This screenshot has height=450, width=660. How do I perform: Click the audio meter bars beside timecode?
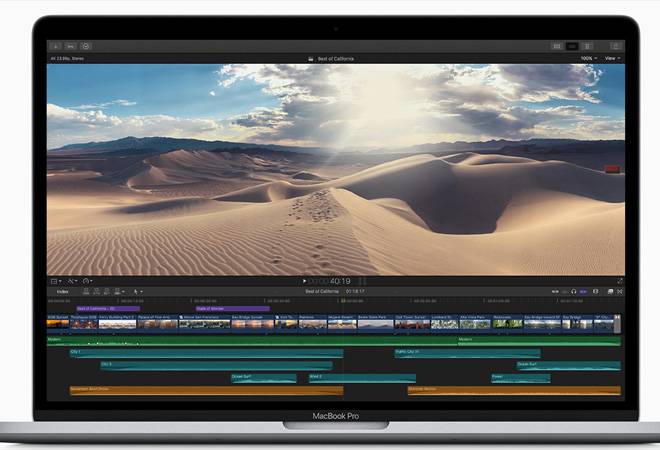(362, 281)
